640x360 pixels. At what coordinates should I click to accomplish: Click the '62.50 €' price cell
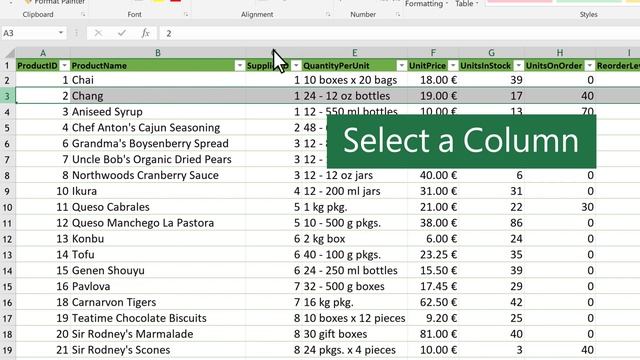click(x=433, y=303)
